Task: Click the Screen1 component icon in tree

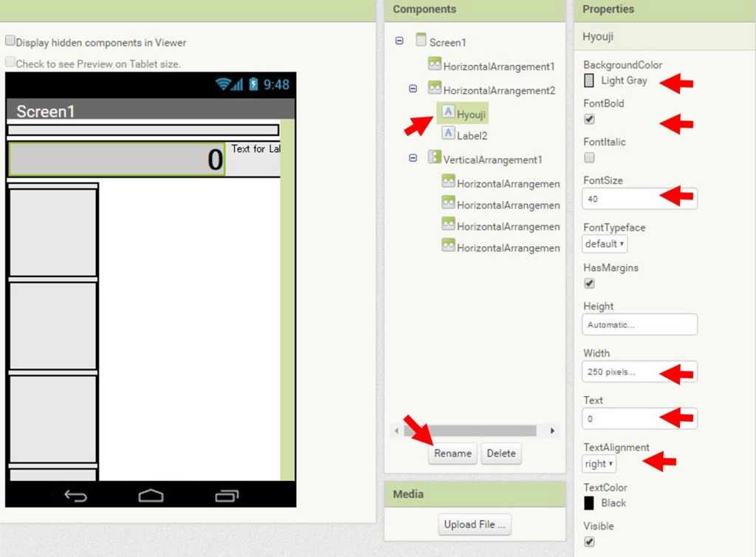Action: pyautogui.click(x=421, y=40)
